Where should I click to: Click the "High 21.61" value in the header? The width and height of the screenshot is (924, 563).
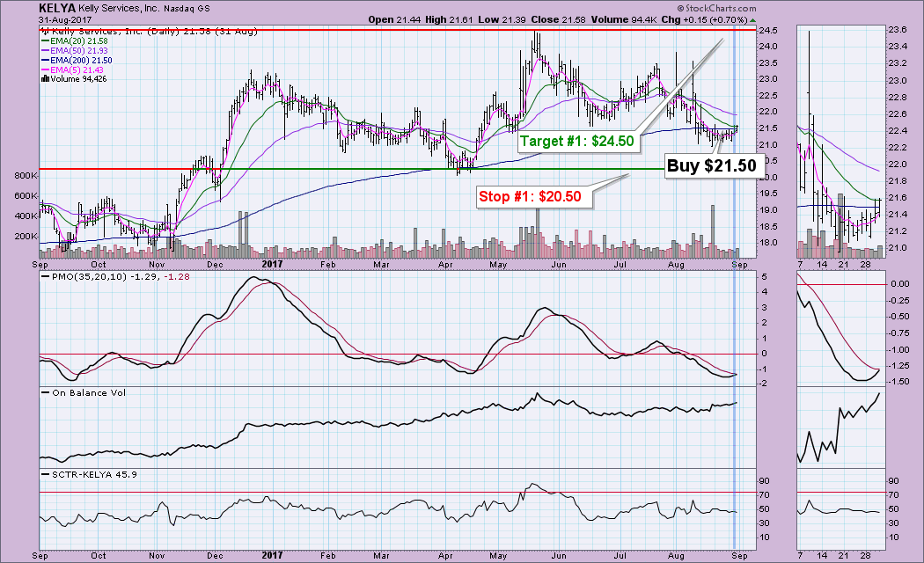coord(449,19)
